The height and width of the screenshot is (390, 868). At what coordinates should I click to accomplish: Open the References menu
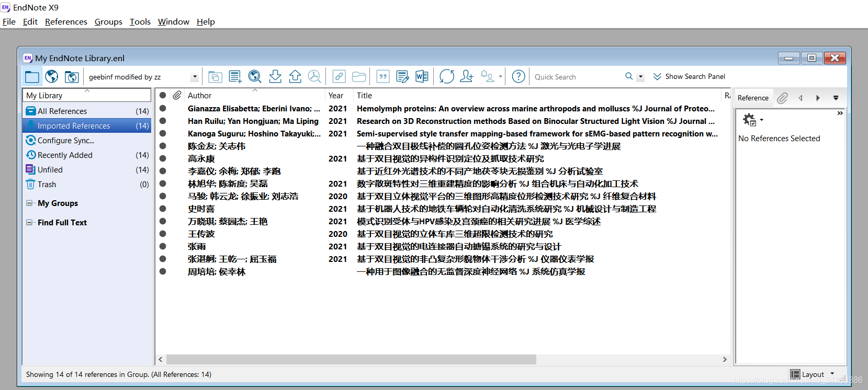(x=66, y=21)
